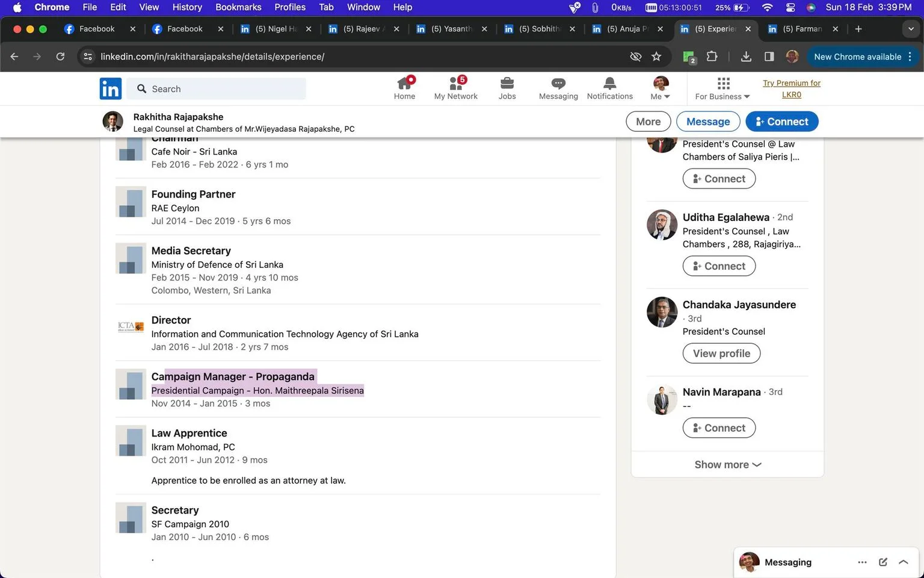Open the Bookmarks menu

coord(238,7)
